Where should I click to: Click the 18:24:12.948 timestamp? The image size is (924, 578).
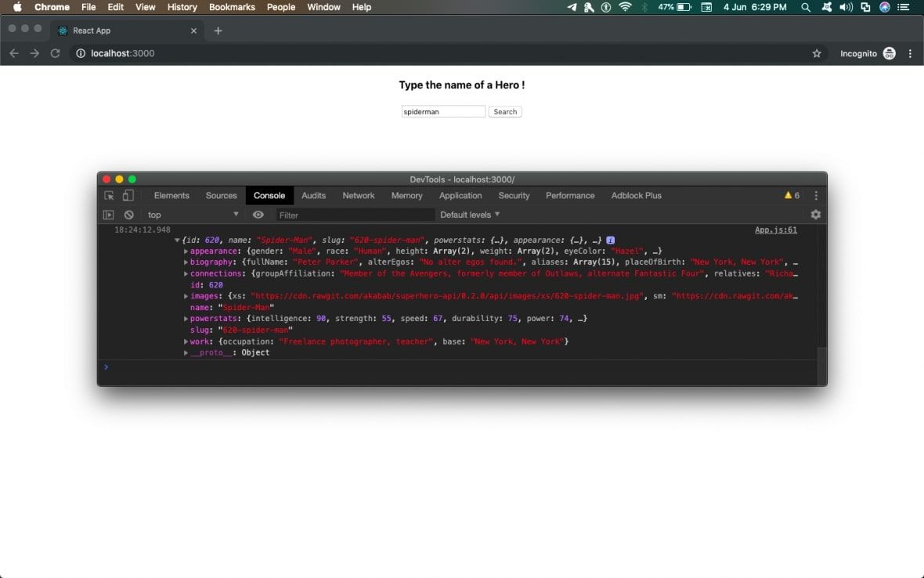pyautogui.click(x=142, y=230)
